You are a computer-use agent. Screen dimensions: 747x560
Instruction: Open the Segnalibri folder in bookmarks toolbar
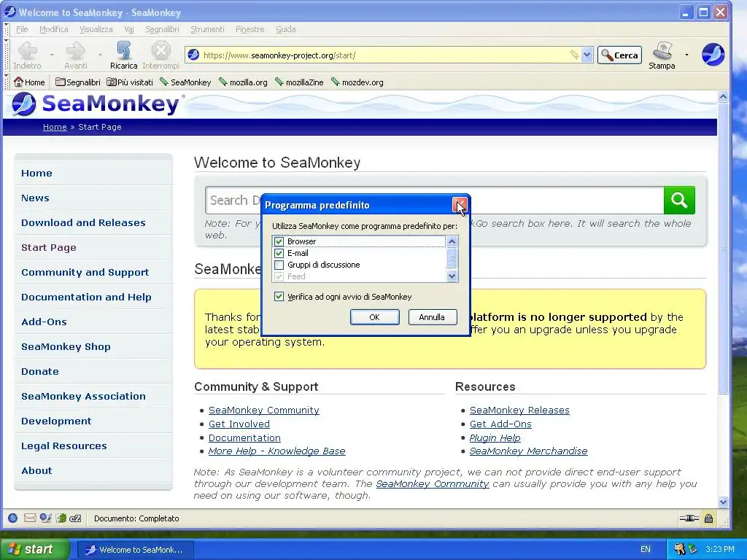coord(77,82)
